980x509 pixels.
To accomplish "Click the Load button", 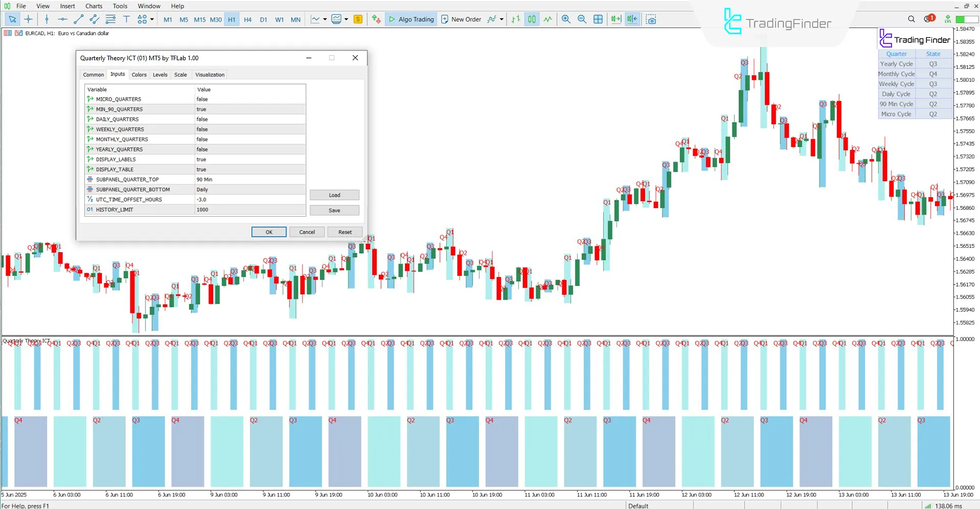I will pyautogui.click(x=334, y=195).
